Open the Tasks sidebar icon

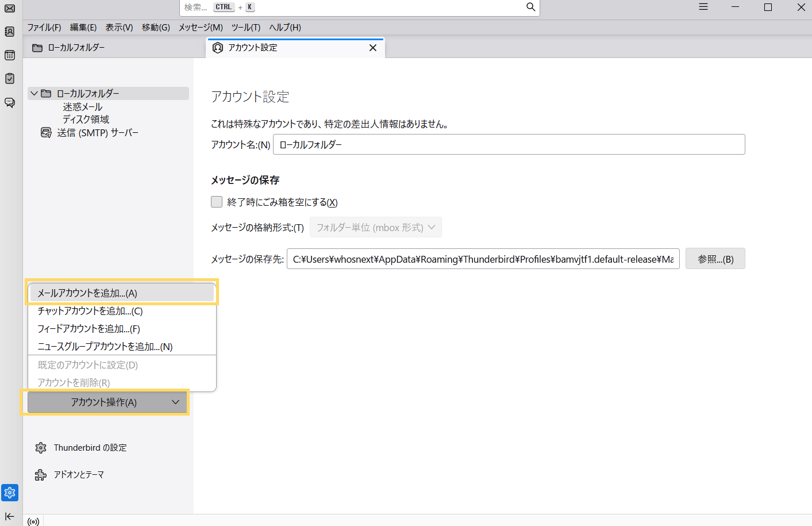pyautogui.click(x=10, y=79)
